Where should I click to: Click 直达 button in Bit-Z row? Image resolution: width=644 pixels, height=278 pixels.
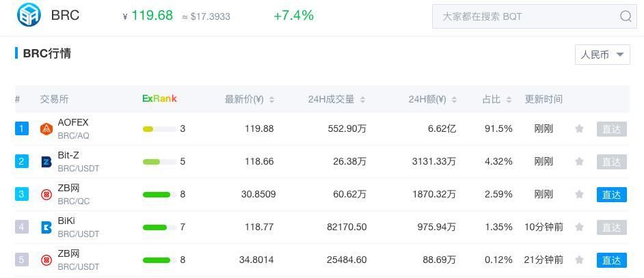point(612,162)
